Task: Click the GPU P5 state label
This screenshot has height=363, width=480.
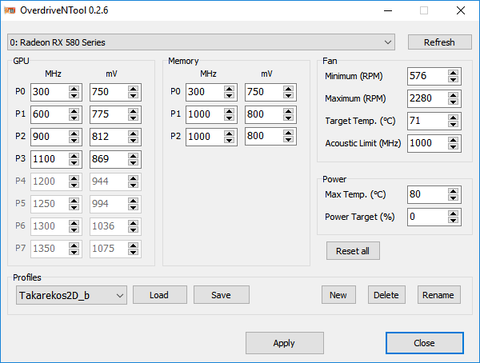Action: 20,203
